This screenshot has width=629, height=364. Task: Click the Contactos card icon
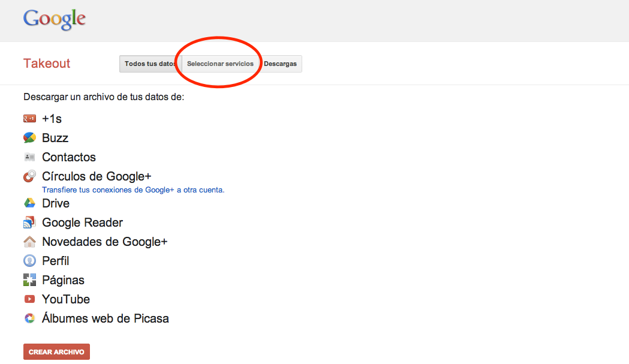(x=30, y=157)
